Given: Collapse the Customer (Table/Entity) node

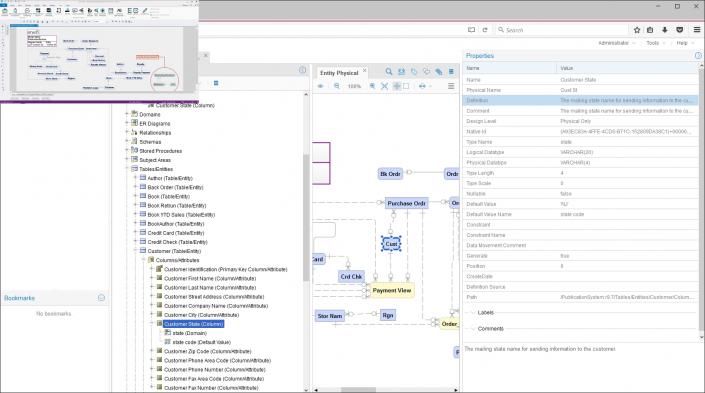Looking at the screenshot, I should [135, 251].
